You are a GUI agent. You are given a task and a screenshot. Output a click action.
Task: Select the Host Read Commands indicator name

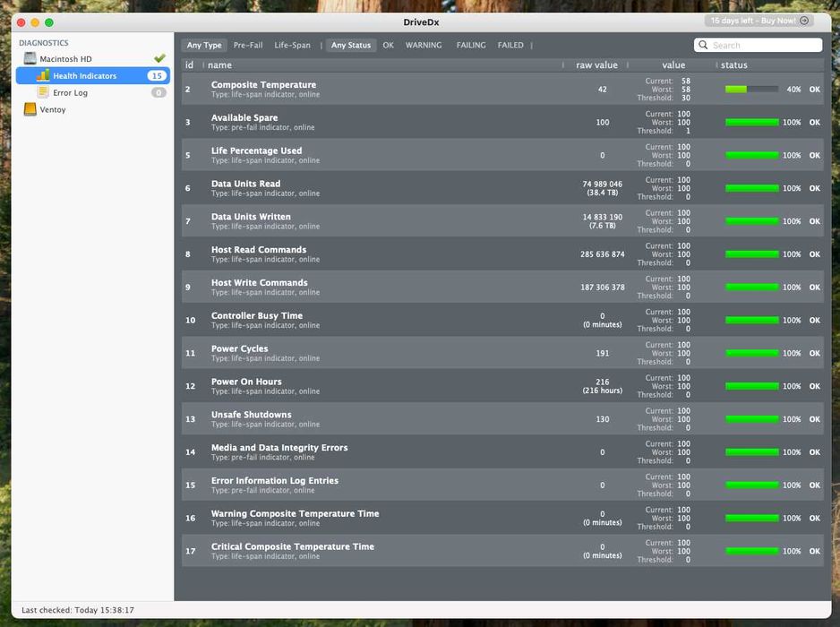[259, 249]
